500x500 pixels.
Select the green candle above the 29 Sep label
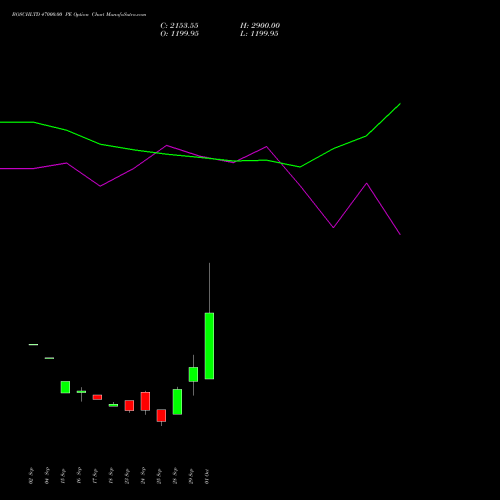[193, 374]
